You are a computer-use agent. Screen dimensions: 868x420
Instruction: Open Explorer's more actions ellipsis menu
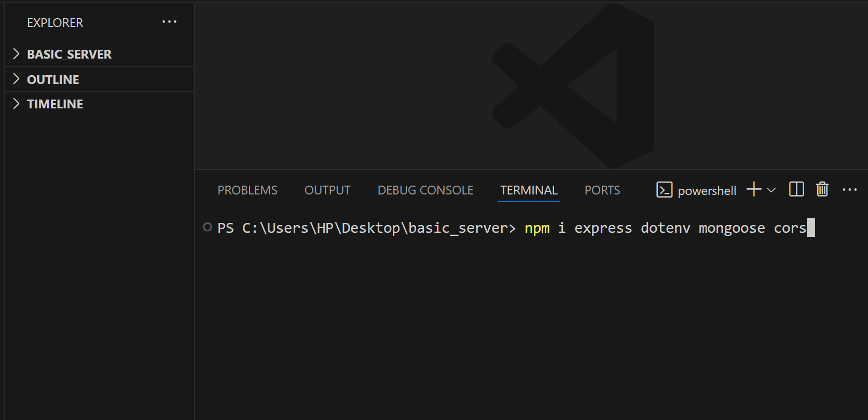coord(169,22)
